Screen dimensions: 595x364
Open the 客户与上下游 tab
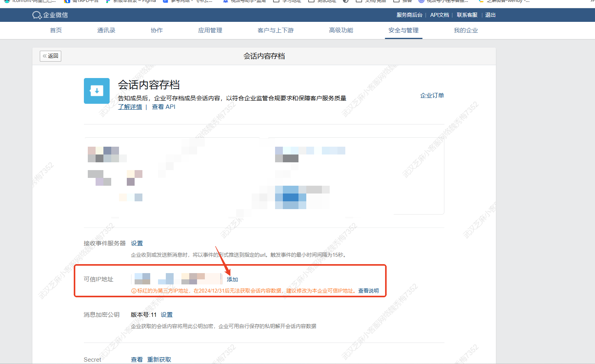[x=275, y=30]
